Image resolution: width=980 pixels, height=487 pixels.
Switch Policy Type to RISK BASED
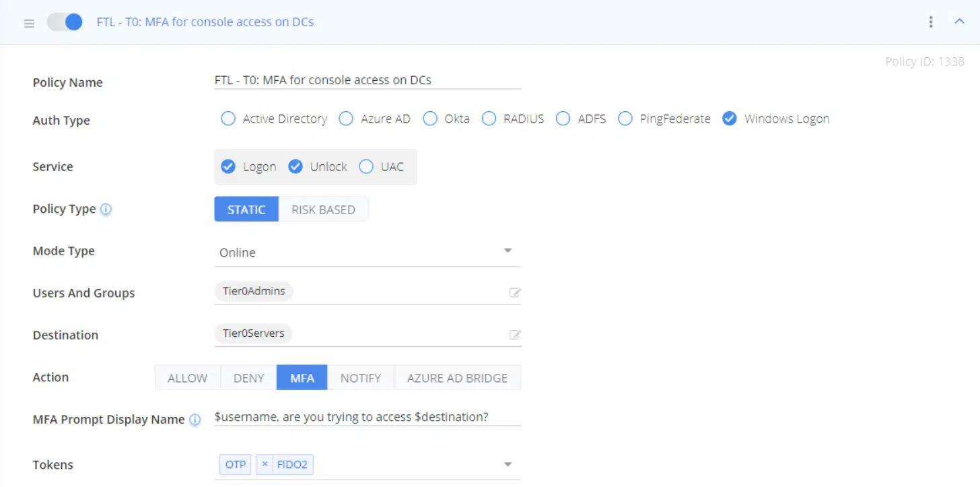323,209
